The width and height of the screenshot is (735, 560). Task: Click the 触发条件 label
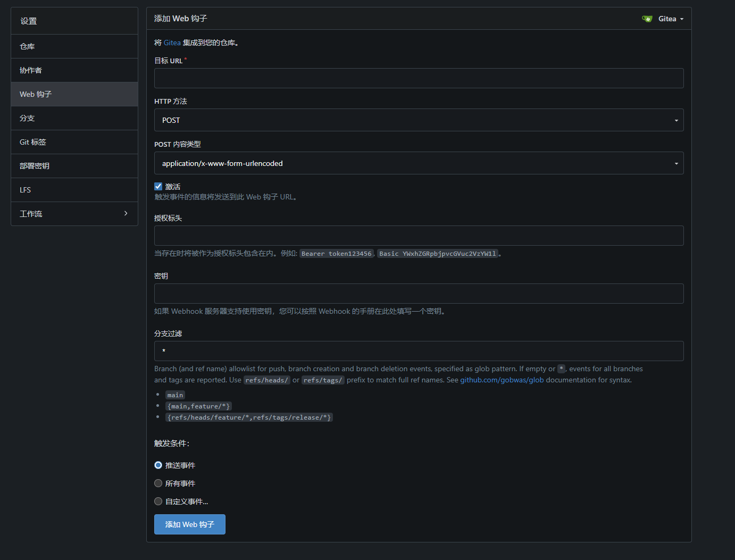coord(172,443)
